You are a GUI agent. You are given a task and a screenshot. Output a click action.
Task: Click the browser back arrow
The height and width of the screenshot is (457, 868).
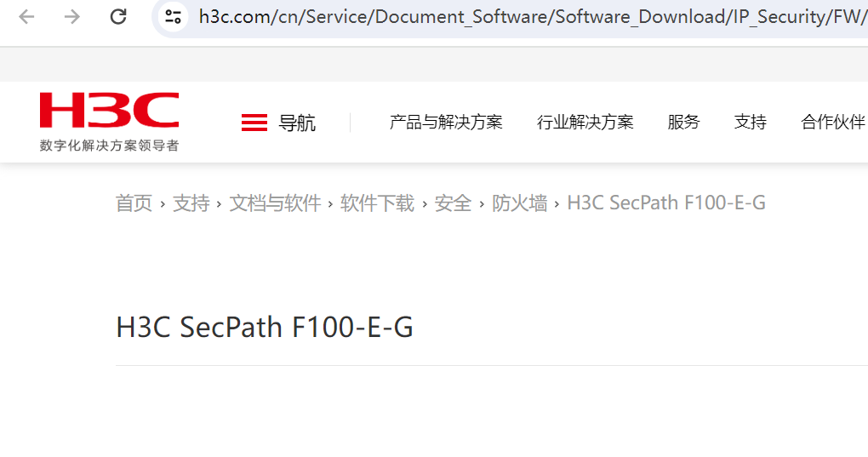(26, 16)
